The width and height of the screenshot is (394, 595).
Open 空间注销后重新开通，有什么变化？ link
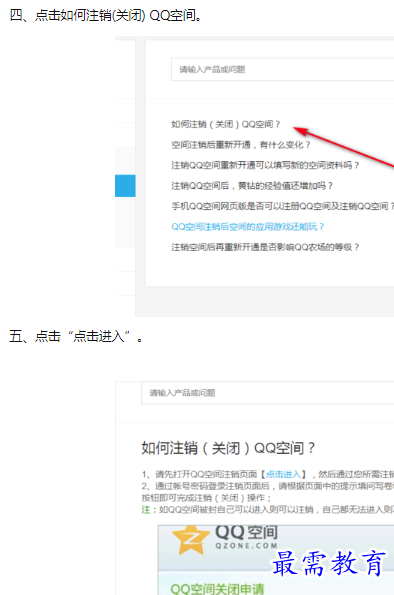(x=241, y=145)
